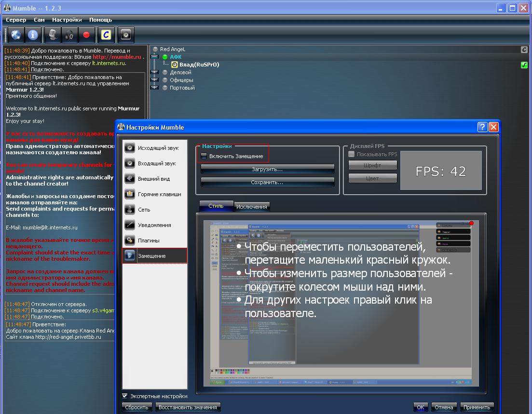Viewport: 532px width, 414px height.
Task: Click the red circle in the overlay preview
Action: point(471,223)
